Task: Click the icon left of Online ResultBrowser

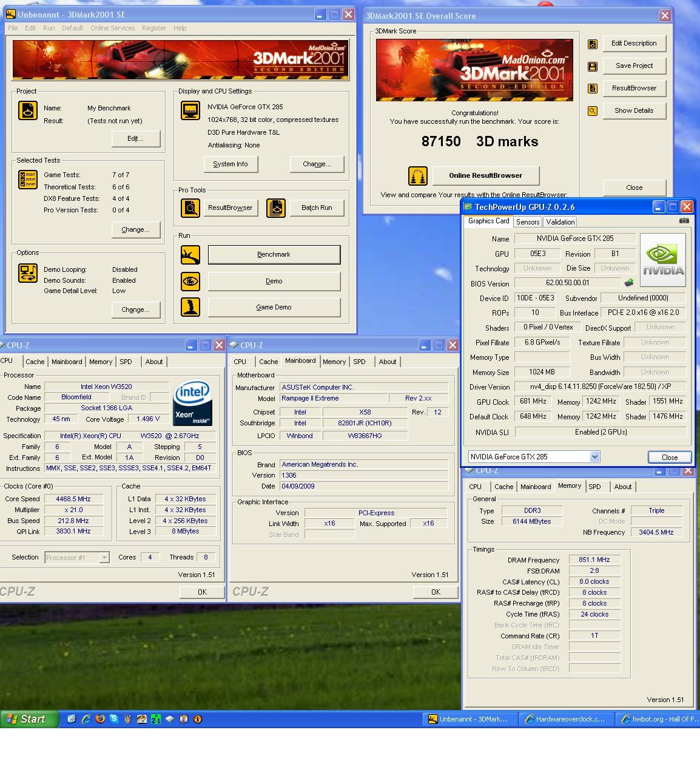Action: tap(418, 176)
